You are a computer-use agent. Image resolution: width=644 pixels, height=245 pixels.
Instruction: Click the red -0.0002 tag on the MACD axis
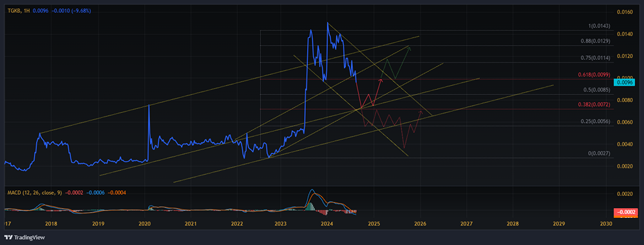[626, 212]
